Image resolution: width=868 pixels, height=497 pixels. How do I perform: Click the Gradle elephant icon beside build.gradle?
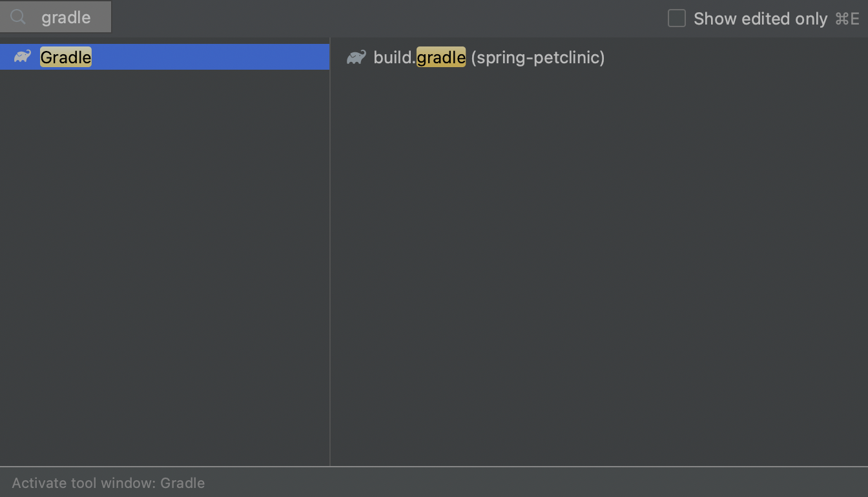pos(356,57)
